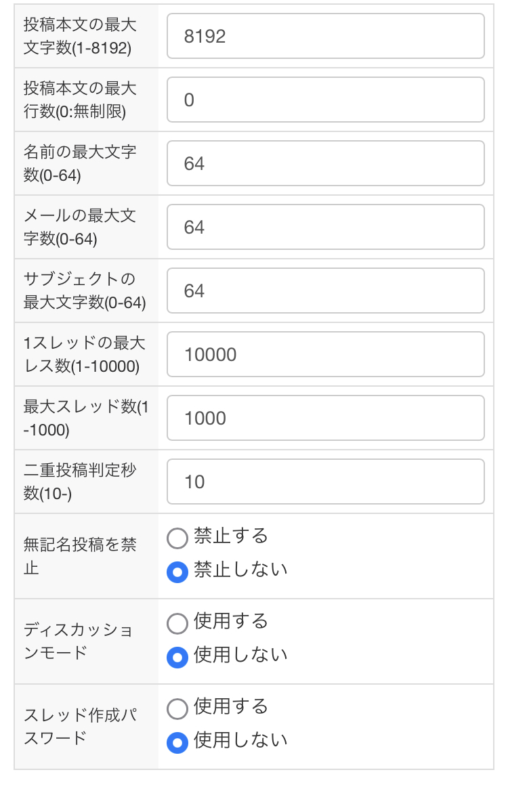Viewport: 508px width, 812px height.
Task: Click the 投稿本文の最大文字数 input field
Action: 325,36
